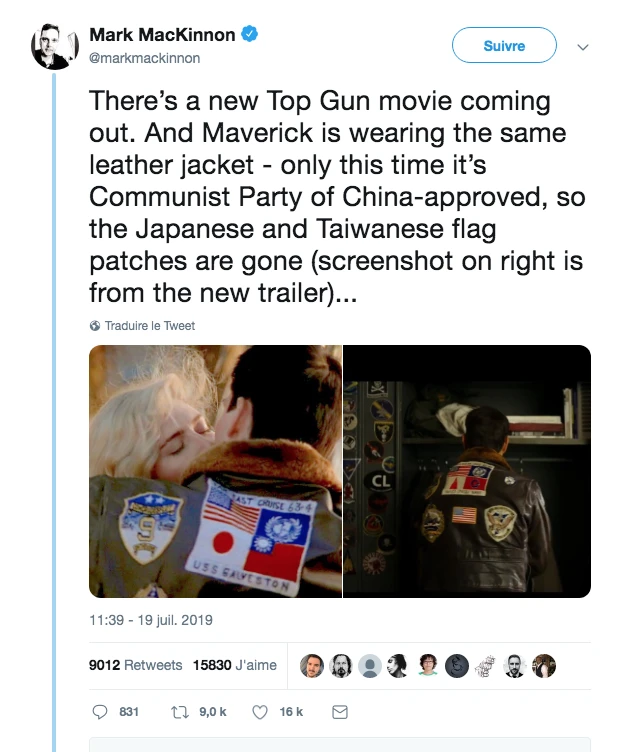
Task: Click the blue verified badge
Action: 249,34
